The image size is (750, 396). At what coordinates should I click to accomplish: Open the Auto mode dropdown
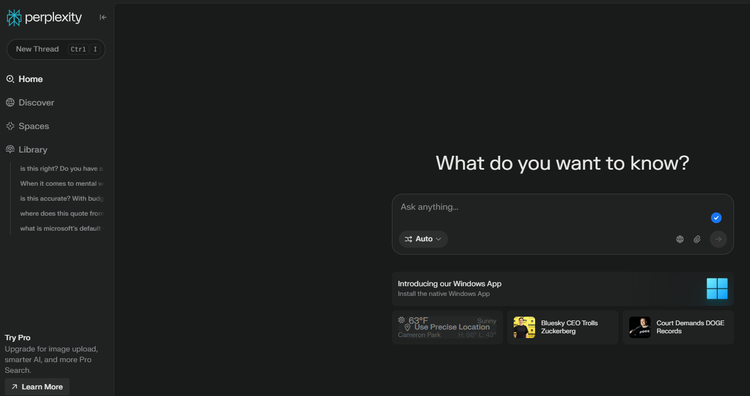point(423,239)
